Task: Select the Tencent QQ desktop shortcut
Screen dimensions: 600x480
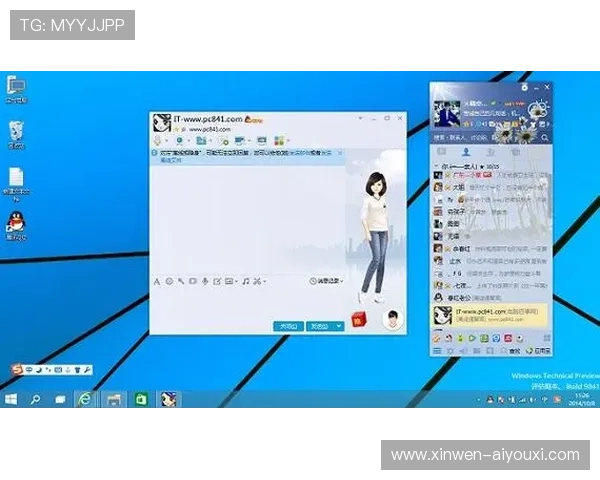Action: (16, 226)
